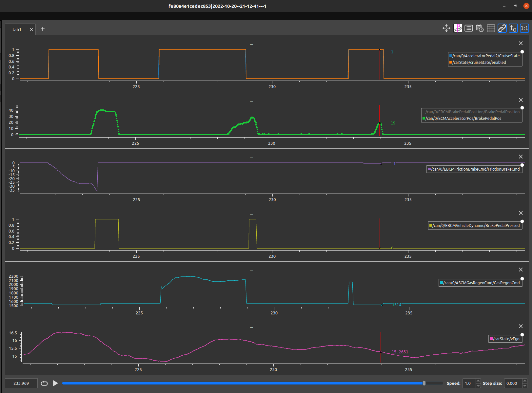Select the pan navigation tool
The width and height of the screenshot is (532, 393).
click(446, 28)
